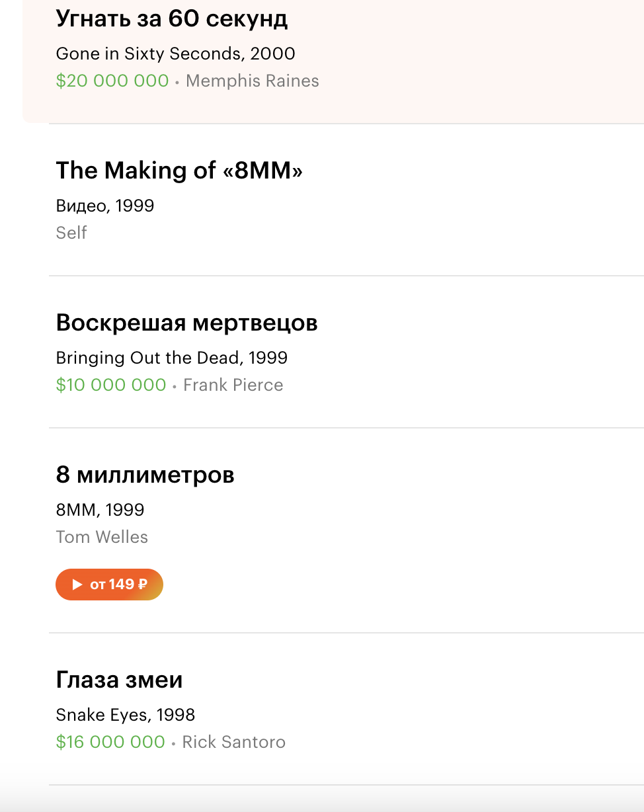Click the "8MM, 1999" subtitle
Image resolution: width=644 pixels, height=812 pixels.
[x=100, y=510]
